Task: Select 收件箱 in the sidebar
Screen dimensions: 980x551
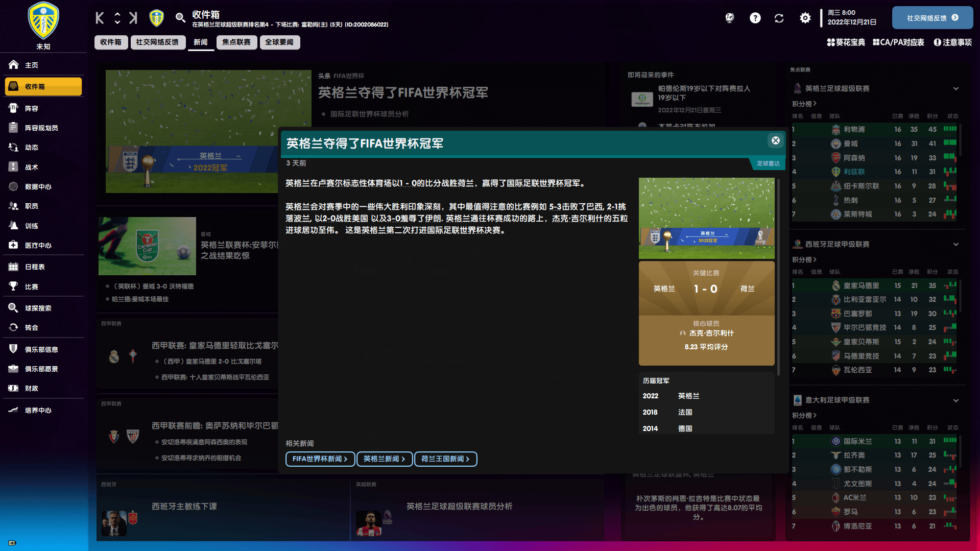Action: point(43,86)
